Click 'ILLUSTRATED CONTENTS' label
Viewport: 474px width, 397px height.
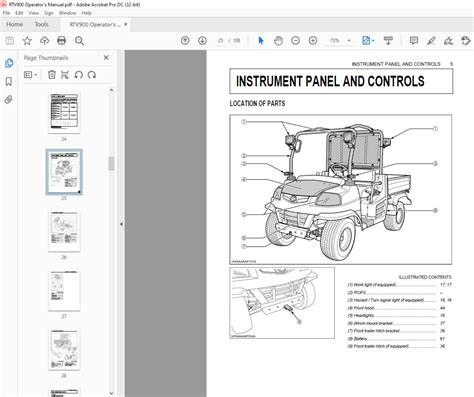click(x=425, y=277)
